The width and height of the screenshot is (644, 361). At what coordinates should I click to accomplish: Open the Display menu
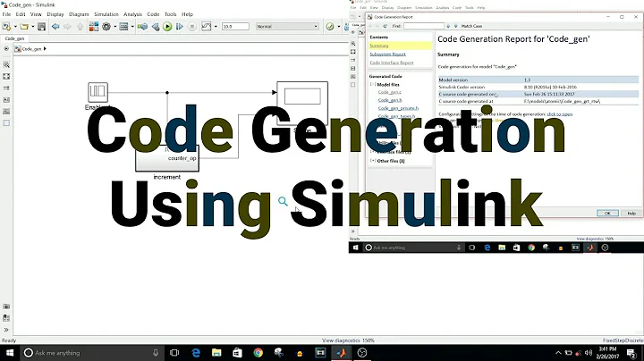pos(55,14)
